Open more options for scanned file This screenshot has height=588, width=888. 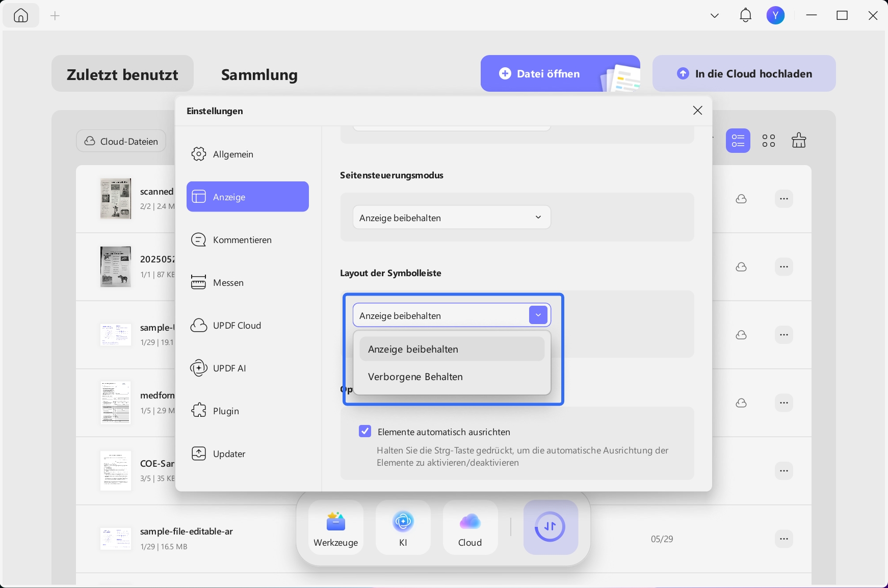pos(783,199)
